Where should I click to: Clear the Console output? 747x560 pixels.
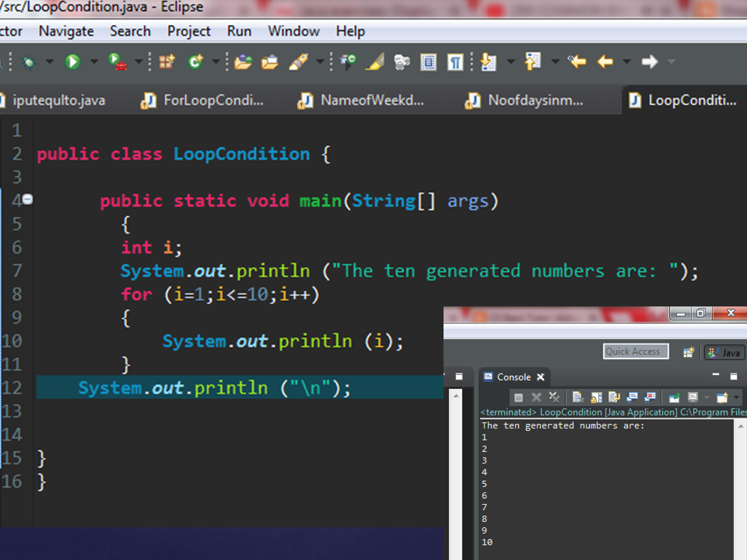[578, 397]
